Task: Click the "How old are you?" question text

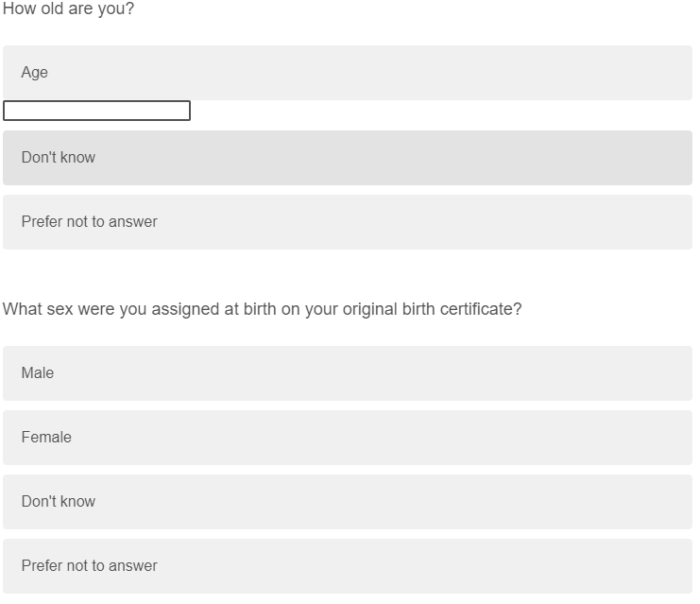Action: [x=69, y=9]
